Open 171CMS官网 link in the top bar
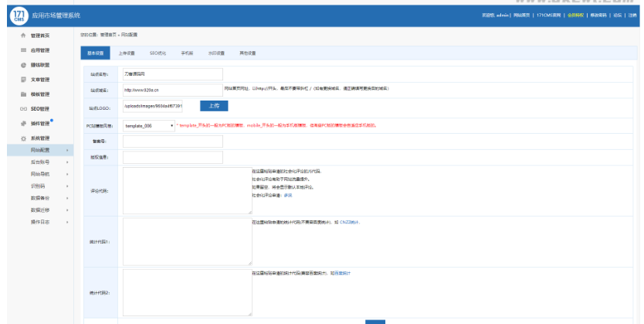The width and height of the screenshot is (644, 324). tap(549, 15)
